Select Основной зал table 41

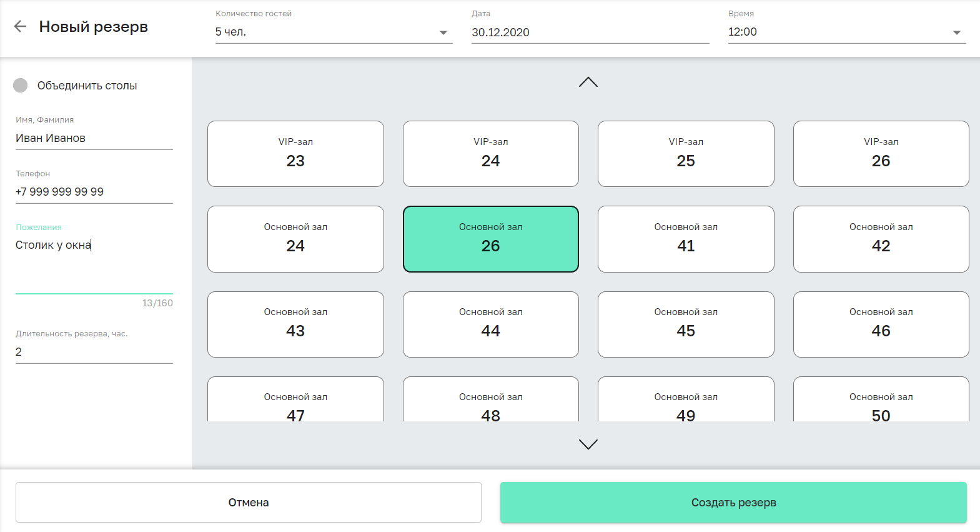click(x=686, y=239)
